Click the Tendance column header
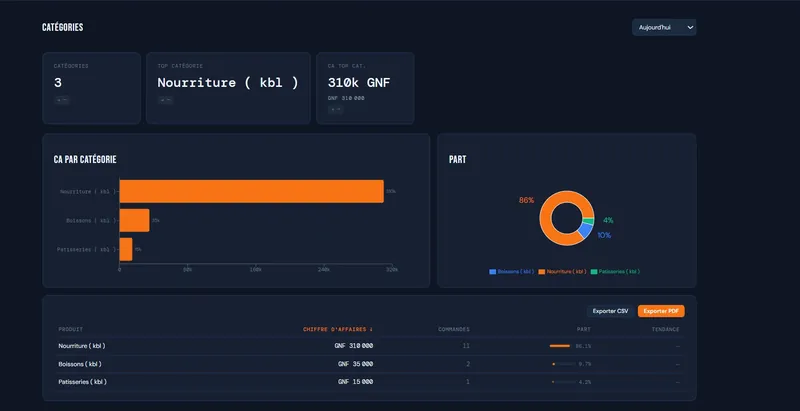Image resolution: width=800 pixels, height=411 pixels. point(665,329)
